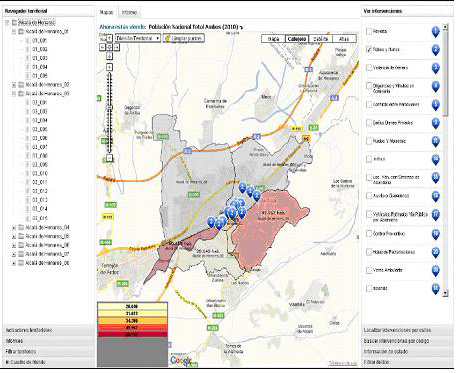The image size is (459, 373).
Task: Click the interventions list scroll down arrow
Action: click(445, 293)
